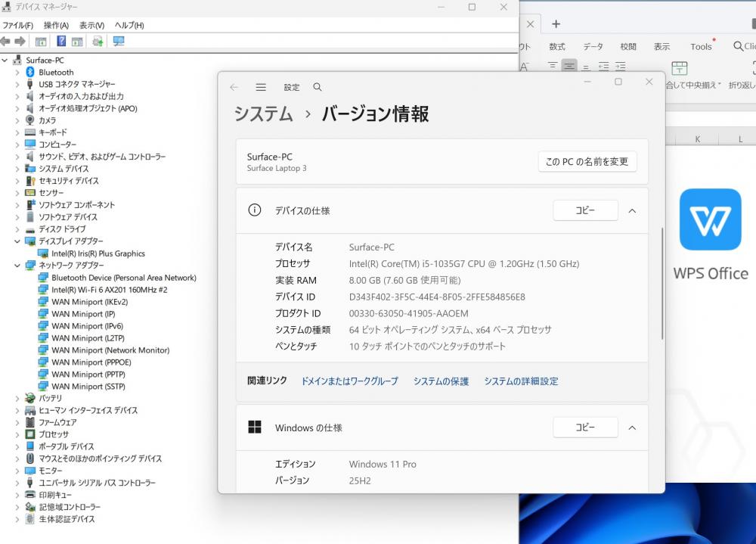756x544 pixels.
Task: Collapse the Windows の仕様 section chevron
Action: click(x=632, y=428)
